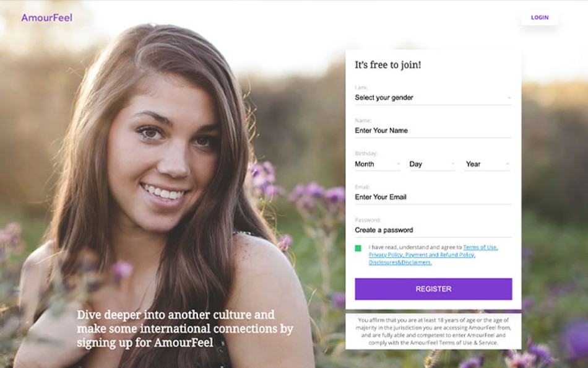Click the Day dropdown chevron icon

pos(453,164)
